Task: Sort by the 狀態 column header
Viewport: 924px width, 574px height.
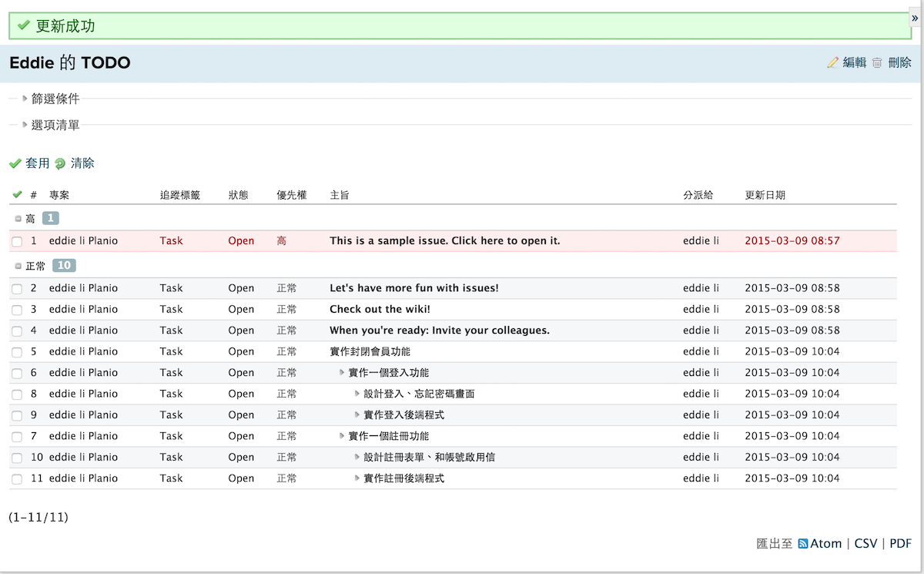Action: 238,195
